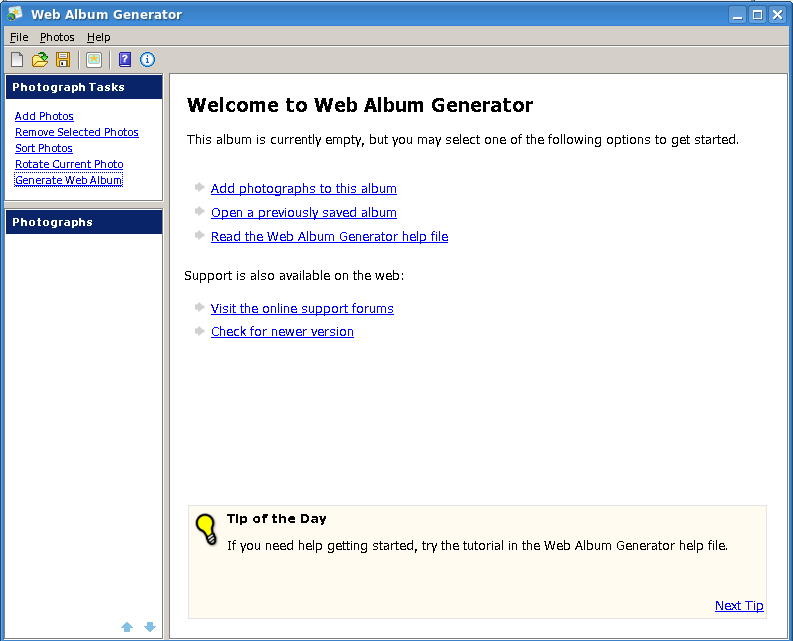Click Add Photos task link
This screenshot has width=793, height=641.
(x=44, y=116)
